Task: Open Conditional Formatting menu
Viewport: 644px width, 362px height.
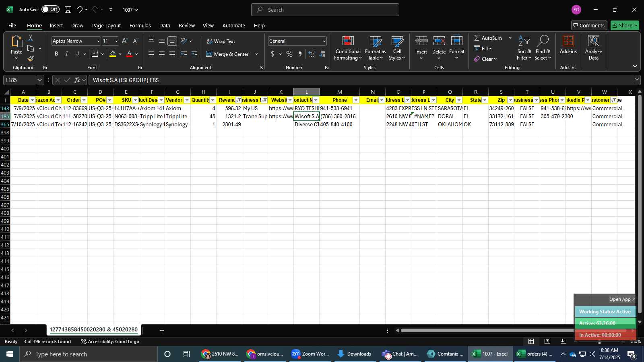Action: pyautogui.click(x=348, y=48)
